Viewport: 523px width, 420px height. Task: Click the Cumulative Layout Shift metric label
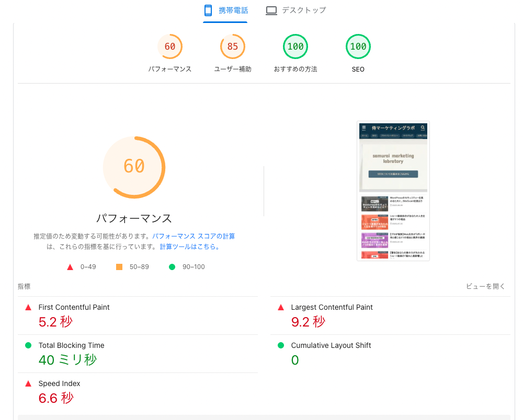coord(331,345)
